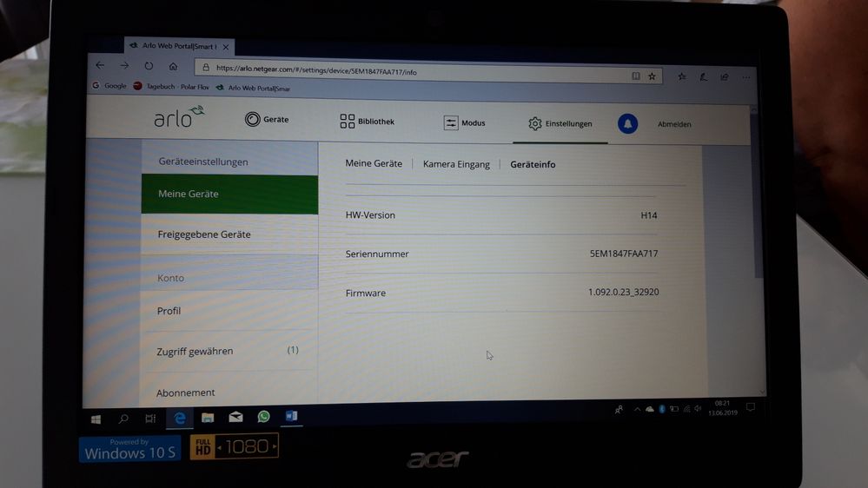Click Kamera Eingang breadcrumb
The width and height of the screenshot is (868, 488).
[456, 164]
